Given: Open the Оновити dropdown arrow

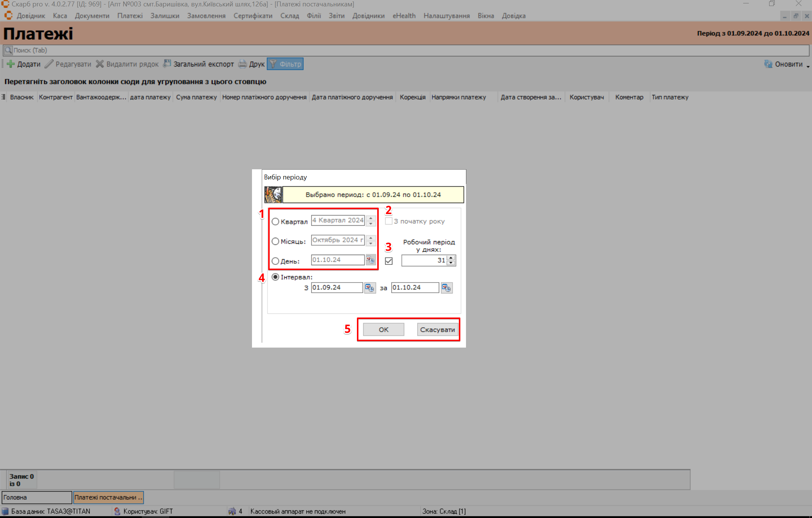Looking at the screenshot, I should click(x=808, y=66).
